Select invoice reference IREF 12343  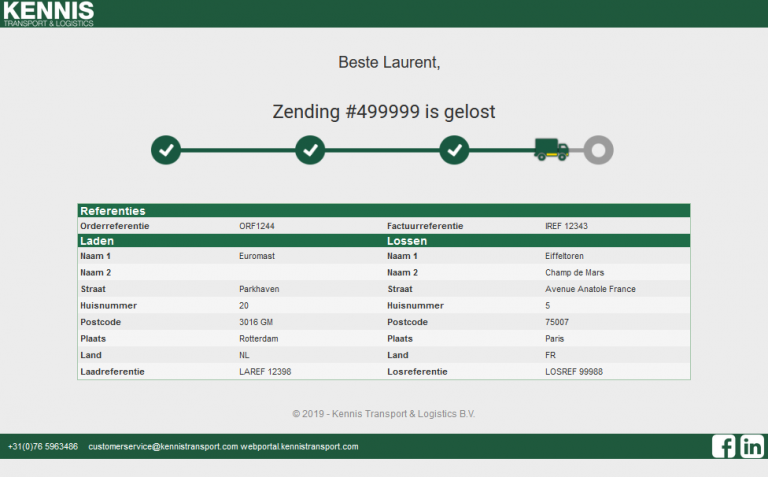(567, 226)
